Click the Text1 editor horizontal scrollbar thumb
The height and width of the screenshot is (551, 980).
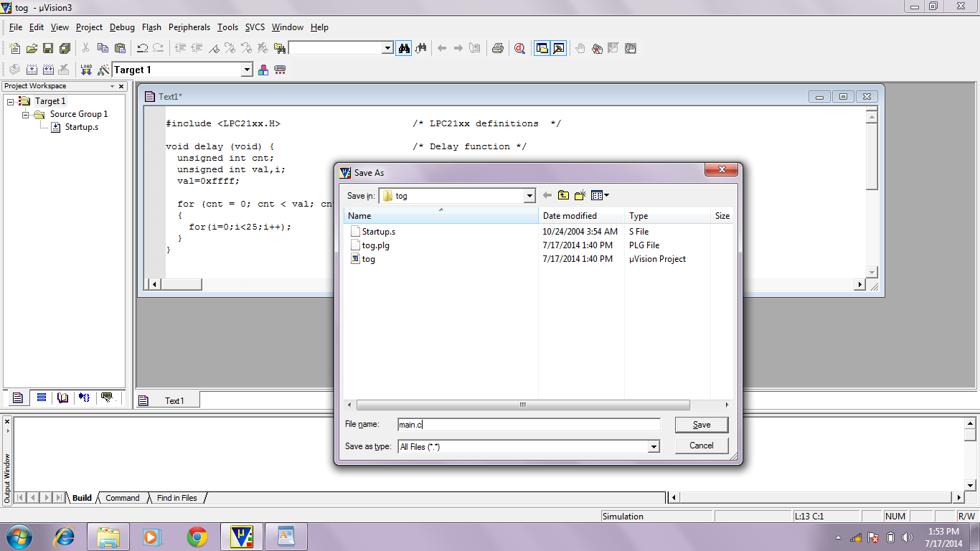(x=180, y=284)
